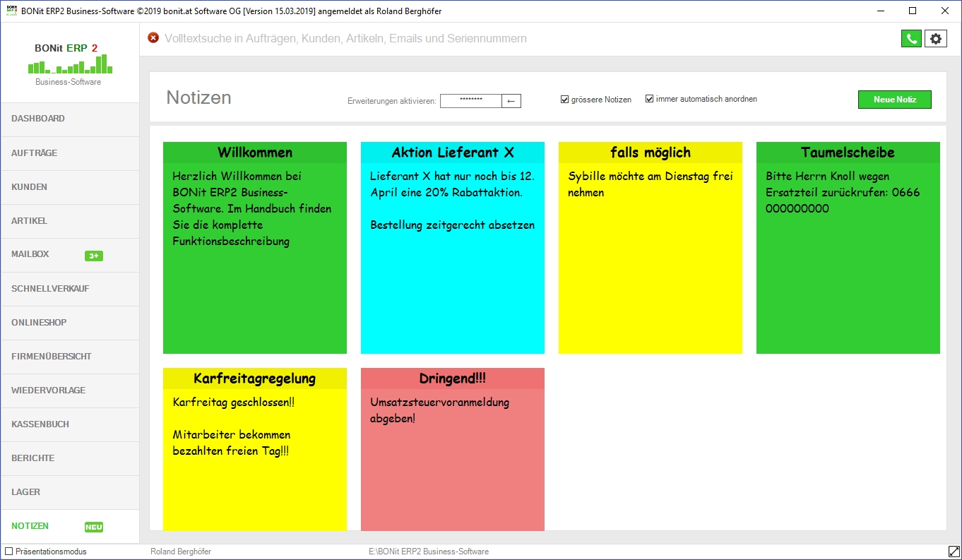962x560 pixels.
Task: Click the Lieferant X Rabattaktion note text
Action: pyautogui.click(x=453, y=184)
